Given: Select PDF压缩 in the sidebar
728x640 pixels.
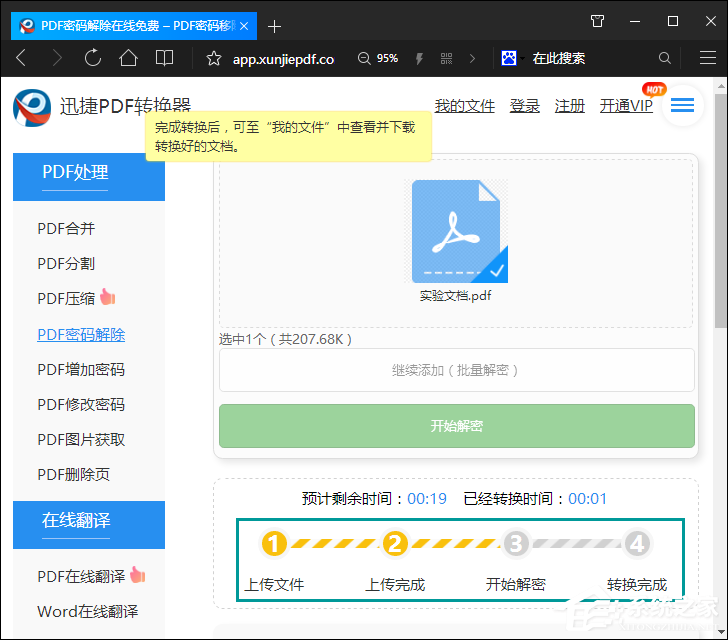Looking at the screenshot, I should pyautogui.click(x=66, y=298).
